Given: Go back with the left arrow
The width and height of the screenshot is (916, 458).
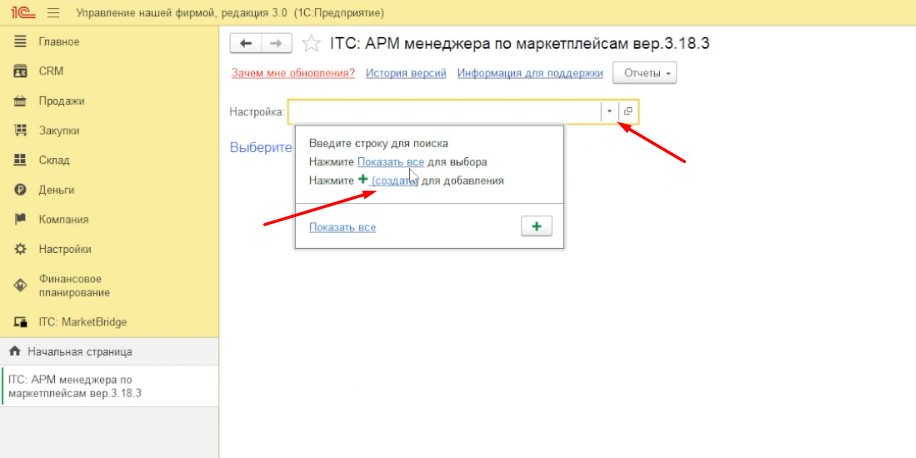Looking at the screenshot, I should tap(246, 44).
